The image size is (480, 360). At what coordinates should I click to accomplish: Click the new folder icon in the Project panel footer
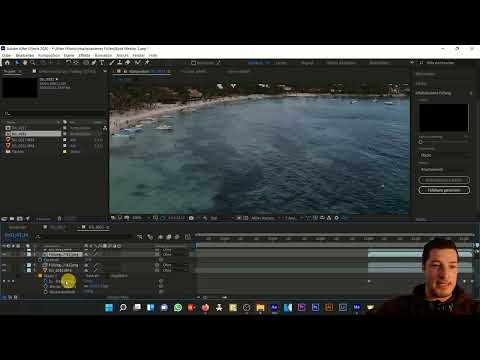pyautogui.click(x=12, y=219)
